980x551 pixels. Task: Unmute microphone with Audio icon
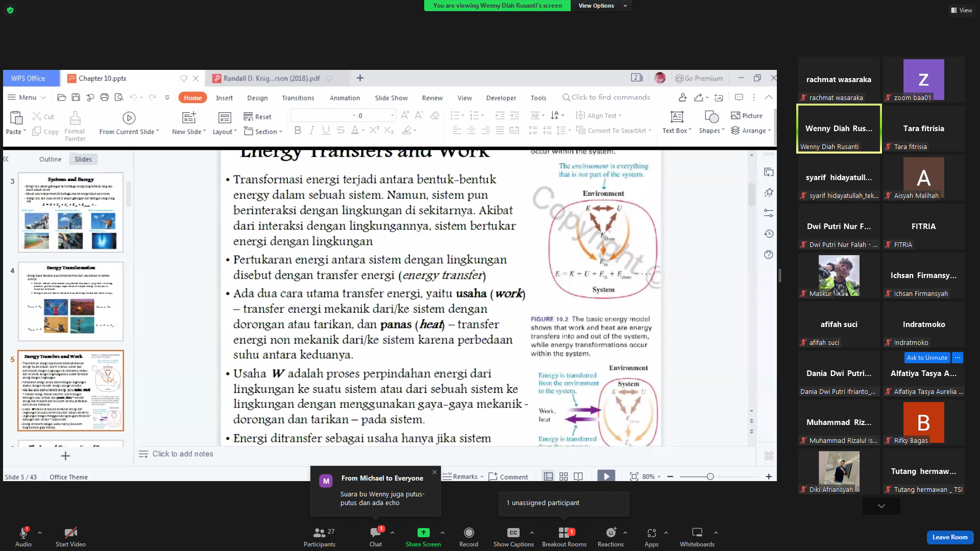coord(23,533)
